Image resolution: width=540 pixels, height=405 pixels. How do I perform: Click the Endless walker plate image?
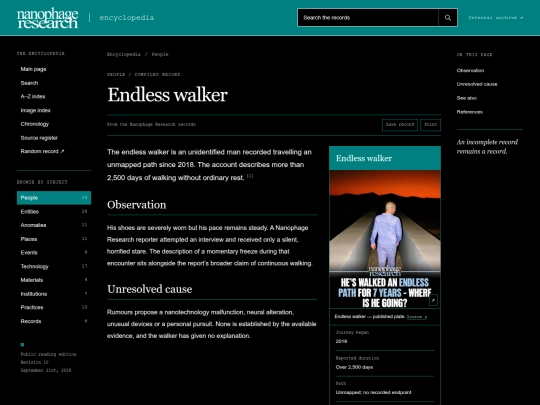(385, 239)
